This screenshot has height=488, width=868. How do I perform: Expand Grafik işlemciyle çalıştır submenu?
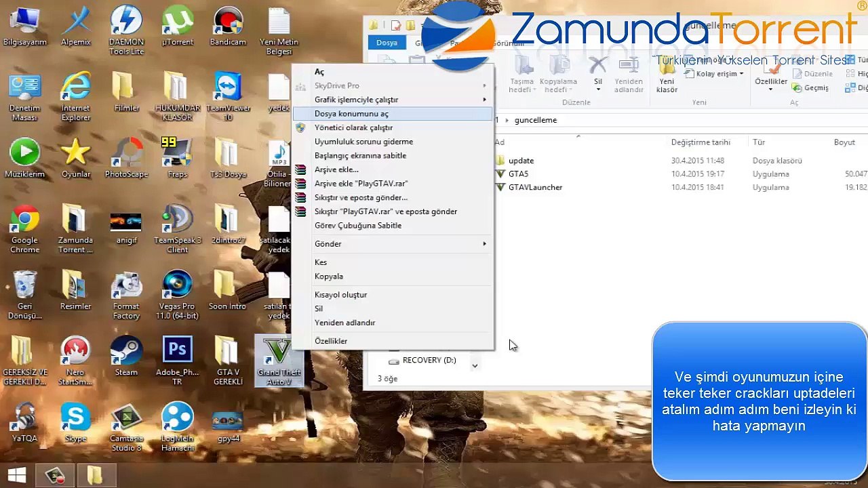pyautogui.click(x=393, y=100)
